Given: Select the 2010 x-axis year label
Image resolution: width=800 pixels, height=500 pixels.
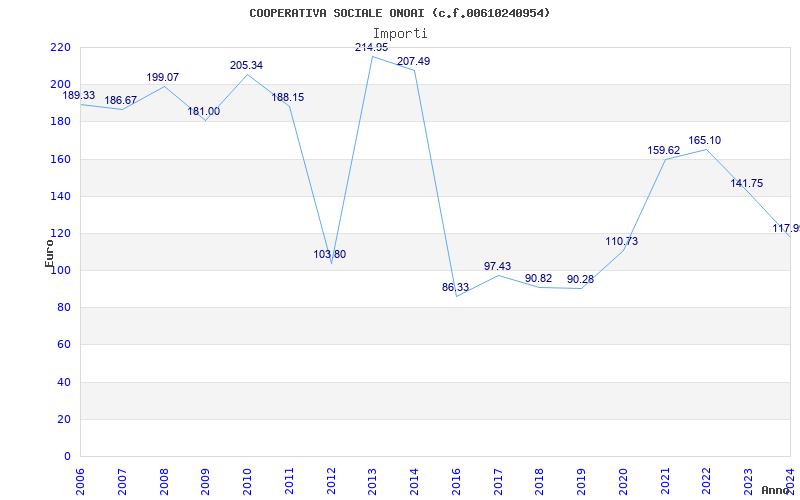Looking at the screenshot, I should pos(247,482).
